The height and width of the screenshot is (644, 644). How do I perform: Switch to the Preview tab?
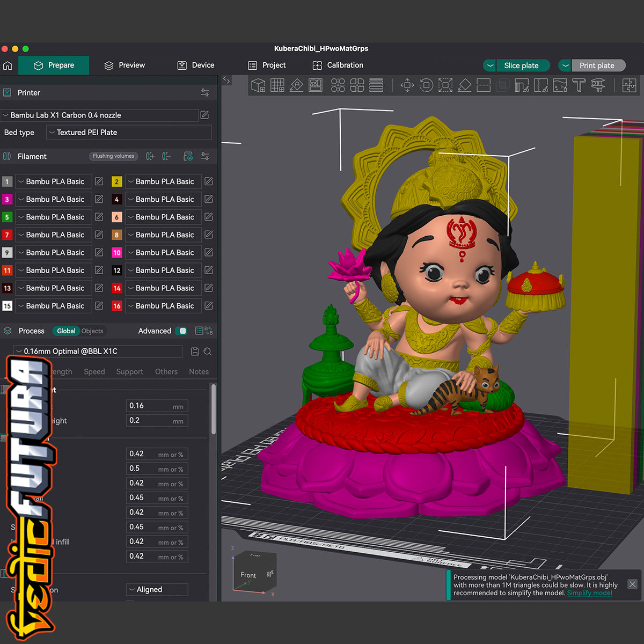[x=125, y=65]
